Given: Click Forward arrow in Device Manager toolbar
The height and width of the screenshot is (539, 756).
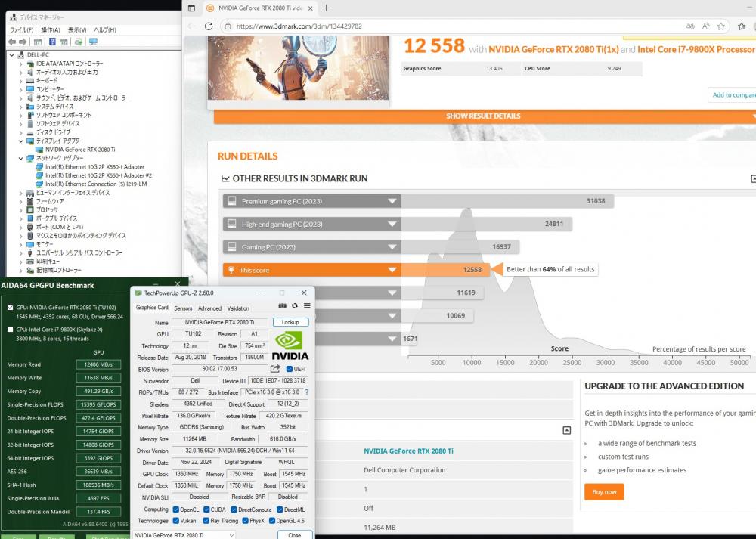Looking at the screenshot, I should 23,42.
